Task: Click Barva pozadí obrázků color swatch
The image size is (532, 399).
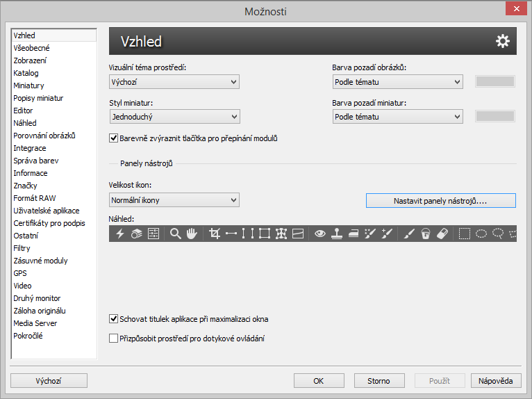Action: point(494,81)
